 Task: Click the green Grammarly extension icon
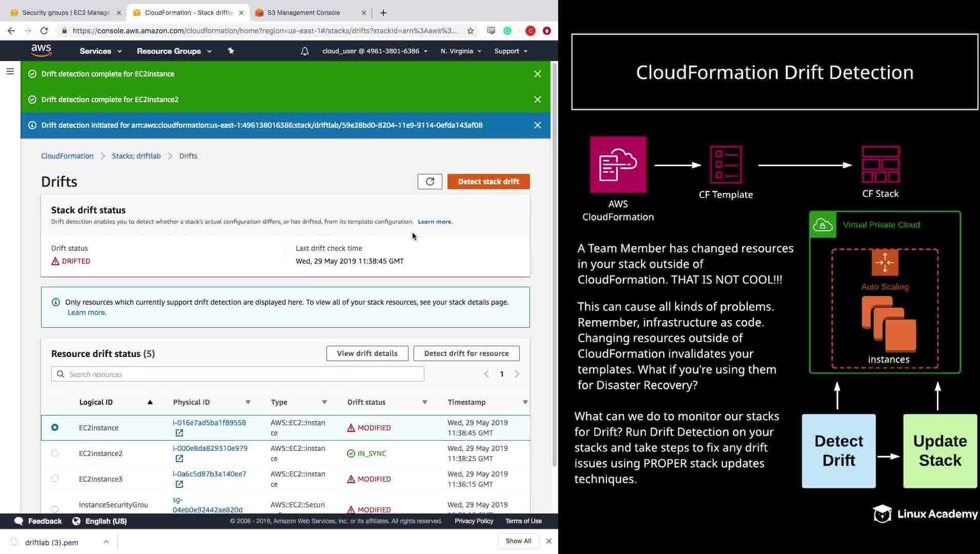point(507,31)
